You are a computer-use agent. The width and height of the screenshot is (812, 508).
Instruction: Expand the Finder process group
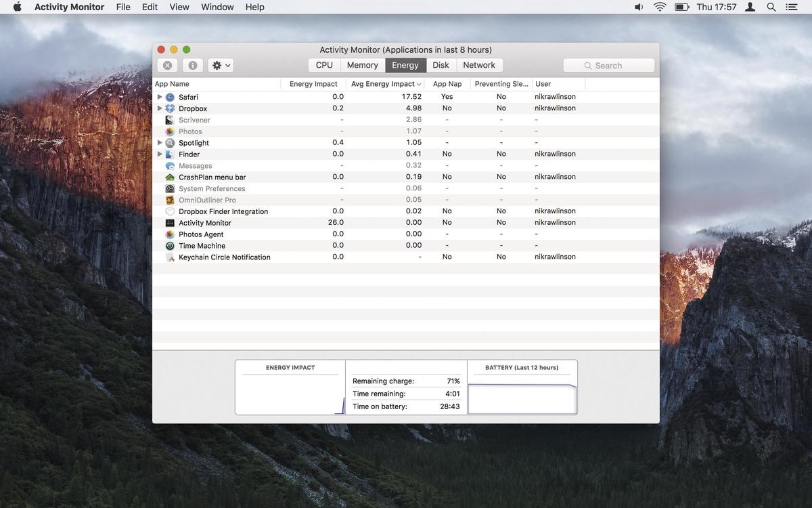(x=160, y=154)
